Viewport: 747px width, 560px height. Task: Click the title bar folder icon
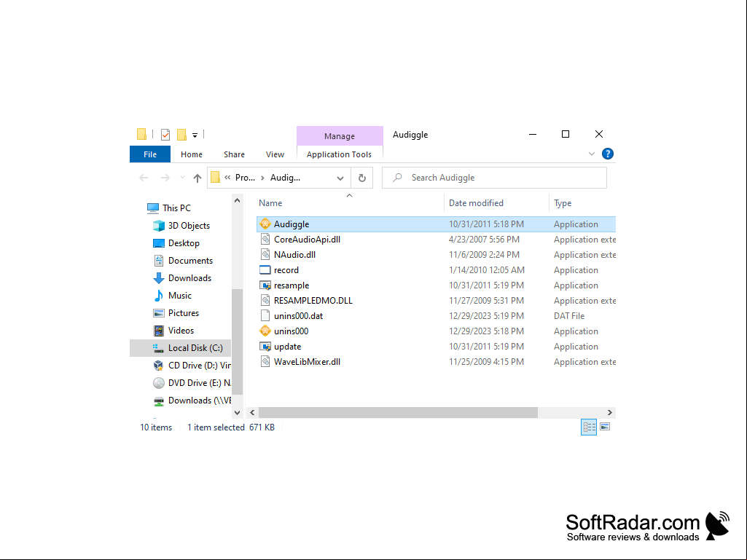(x=141, y=134)
